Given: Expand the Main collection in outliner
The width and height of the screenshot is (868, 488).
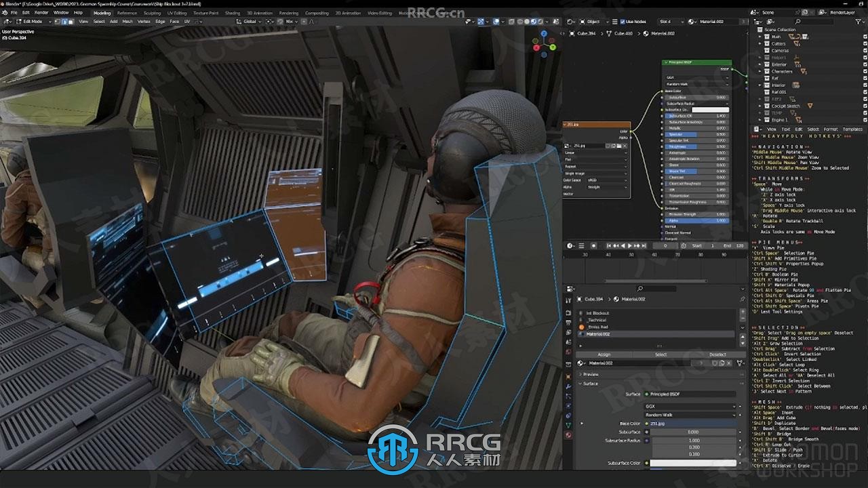Looking at the screenshot, I should (759, 37).
